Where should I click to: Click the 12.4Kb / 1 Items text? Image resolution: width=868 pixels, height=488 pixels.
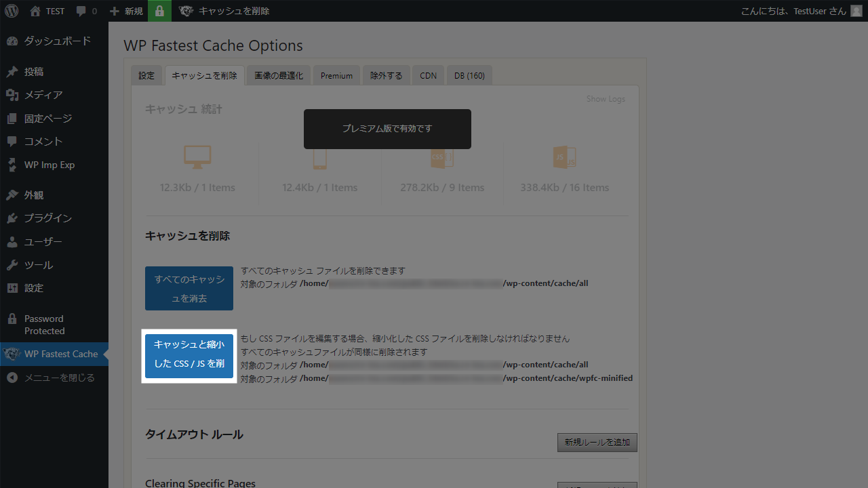320,188
